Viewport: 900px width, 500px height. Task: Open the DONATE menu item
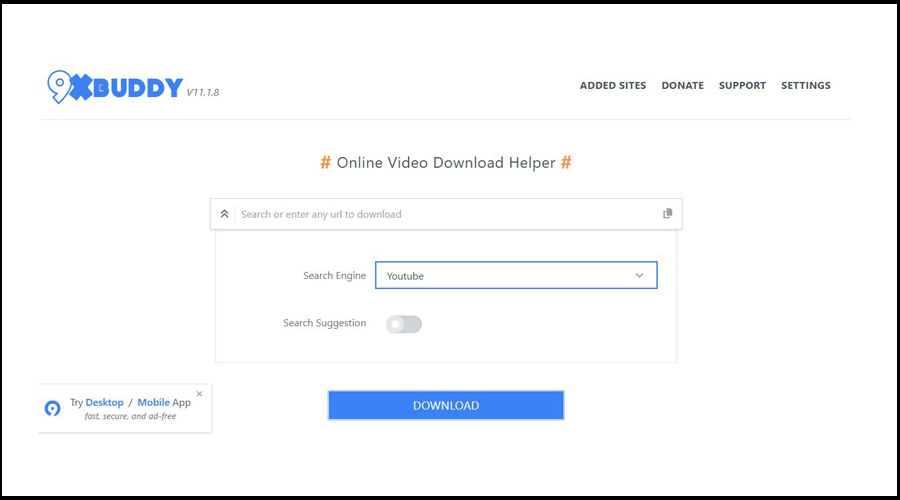682,86
